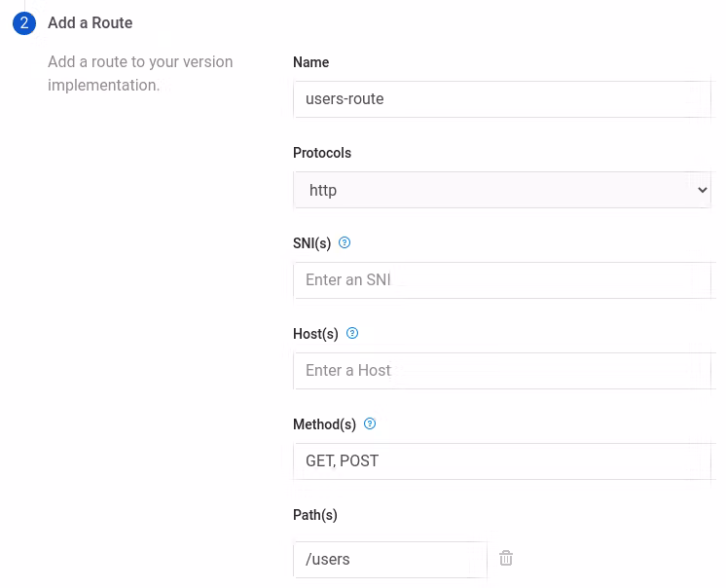The width and height of the screenshot is (726, 588).
Task: Click into the Enter a Host field
Action: pos(501,371)
